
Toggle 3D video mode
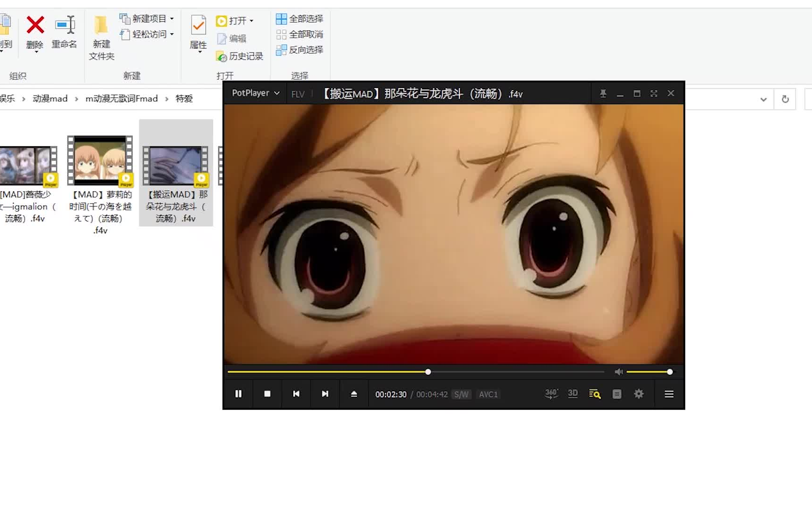[573, 394]
